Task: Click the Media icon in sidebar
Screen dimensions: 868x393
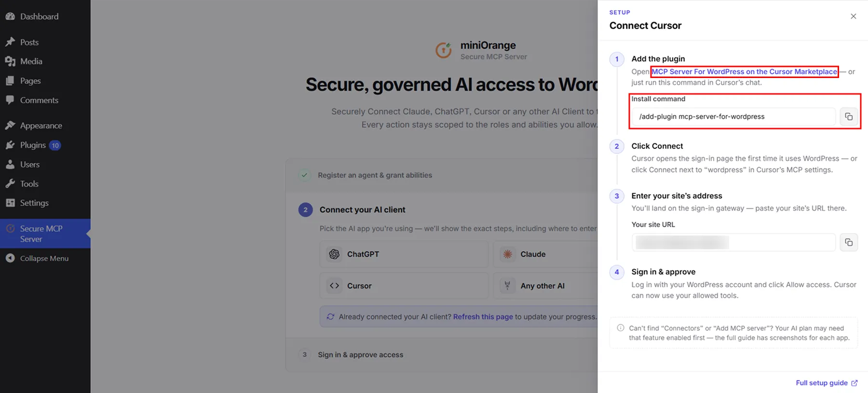Action: (10, 61)
